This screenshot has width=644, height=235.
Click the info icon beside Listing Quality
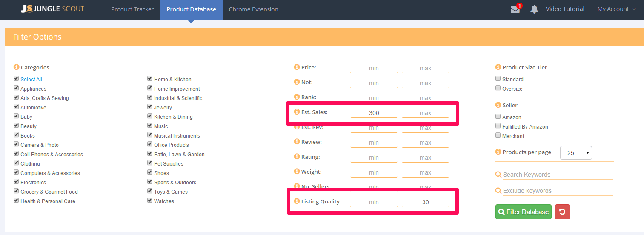coord(297,201)
